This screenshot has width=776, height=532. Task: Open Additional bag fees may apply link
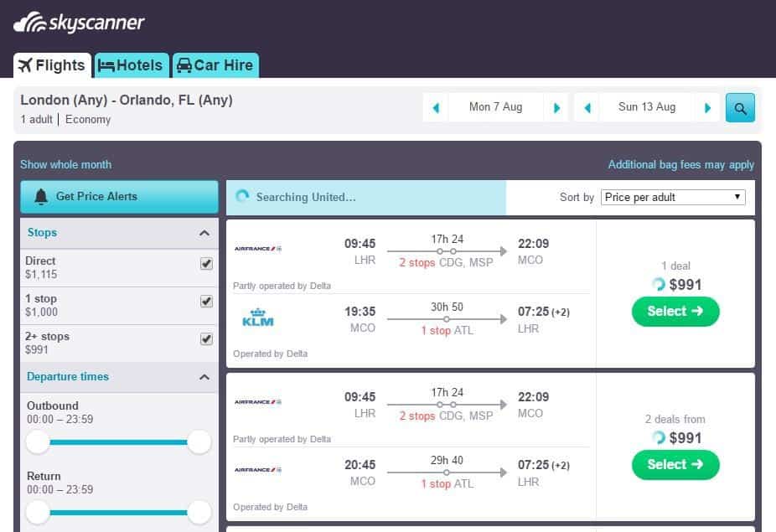coord(681,165)
